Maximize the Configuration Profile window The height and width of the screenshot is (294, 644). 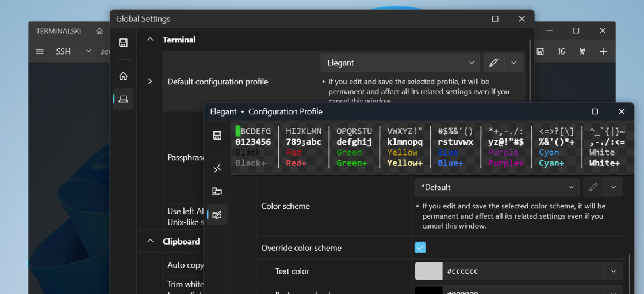[595, 111]
